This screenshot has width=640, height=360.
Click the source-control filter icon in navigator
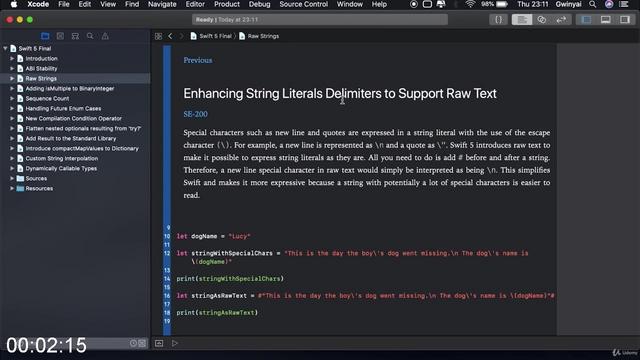pos(142,343)
